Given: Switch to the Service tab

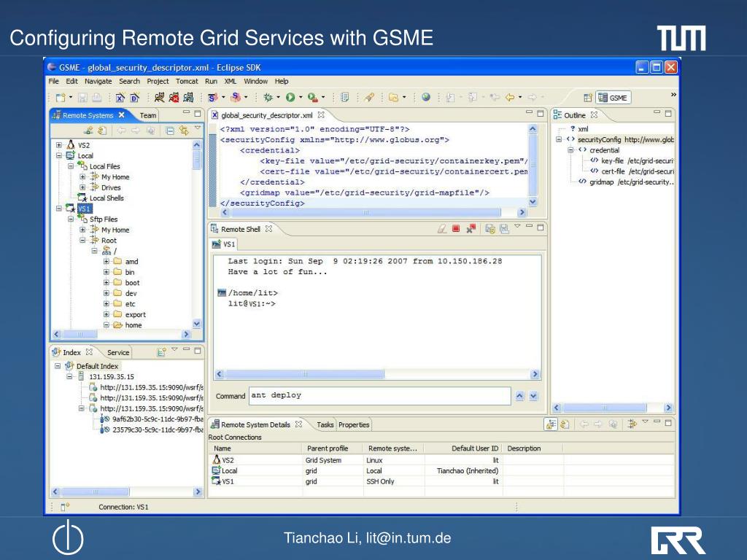Looking at the screenshot, I should coord(117,352).
